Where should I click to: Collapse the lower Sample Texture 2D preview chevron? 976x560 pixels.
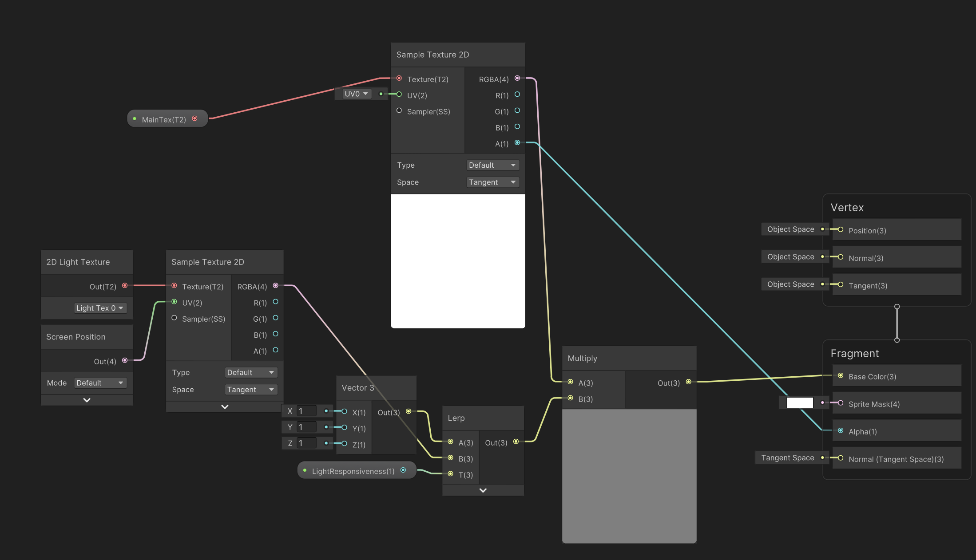point(224,406)
